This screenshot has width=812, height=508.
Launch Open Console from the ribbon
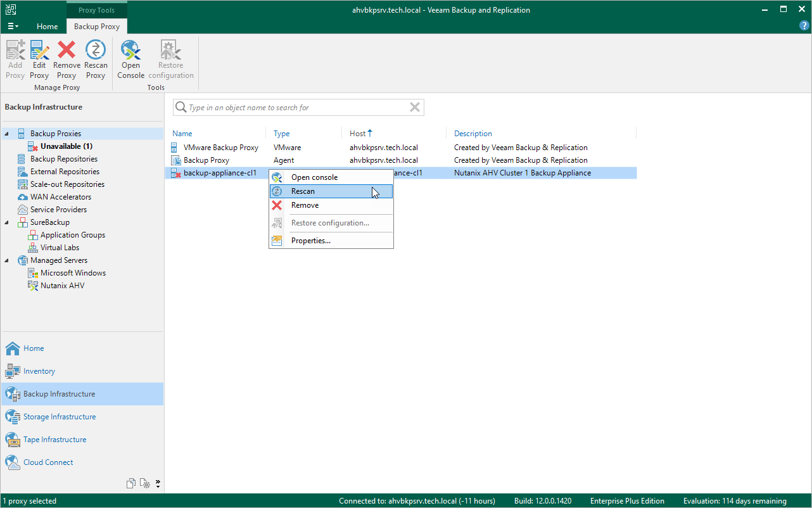pyautogui.click(x=131, y=60)
